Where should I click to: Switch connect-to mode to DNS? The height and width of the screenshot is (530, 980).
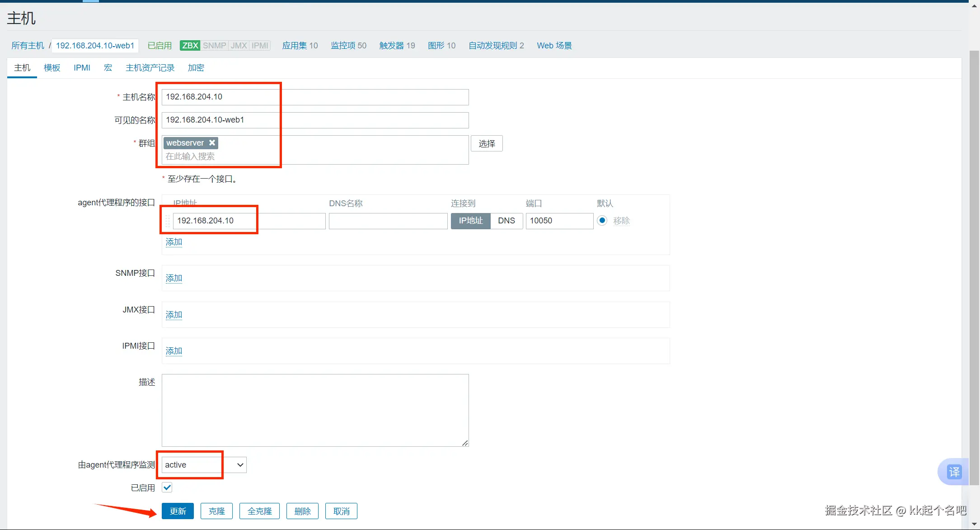pos(506,221)
